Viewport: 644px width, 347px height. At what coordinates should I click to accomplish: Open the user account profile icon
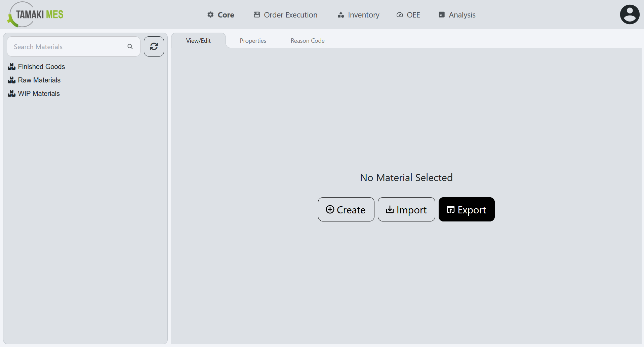coord(629,14)
